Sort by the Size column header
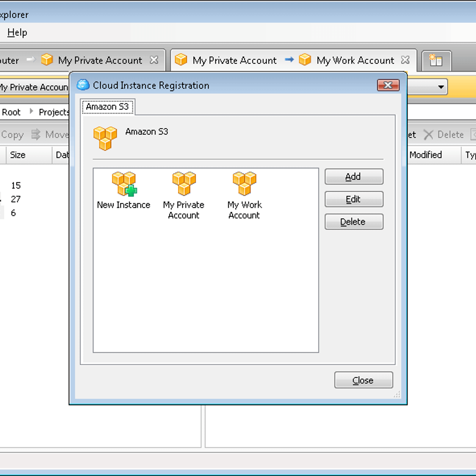The width and height of the screenshot is (476, 476). pyautogui.click(x=18, y=155)
